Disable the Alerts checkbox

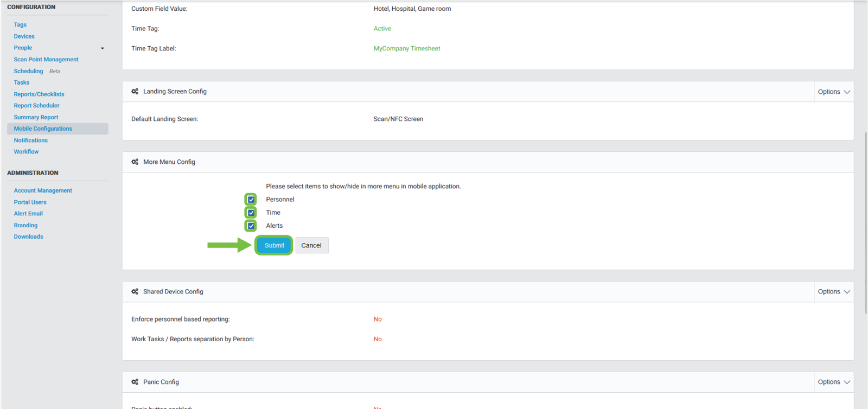pyautogui.click(x=251, y=226)
